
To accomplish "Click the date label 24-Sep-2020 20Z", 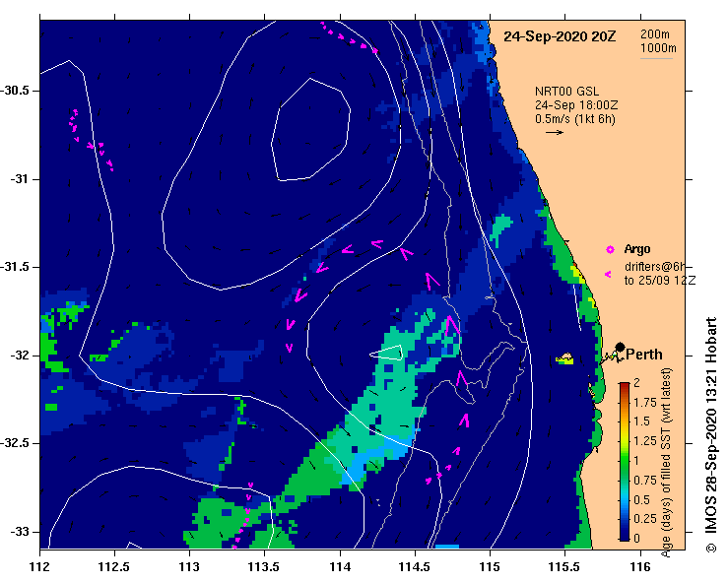I will pos(560,36).
